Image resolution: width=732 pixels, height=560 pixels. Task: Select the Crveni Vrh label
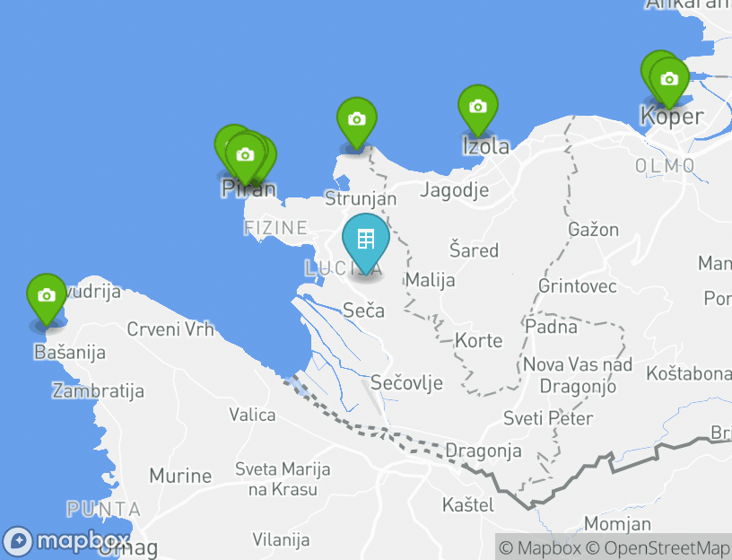click(170, 329)
